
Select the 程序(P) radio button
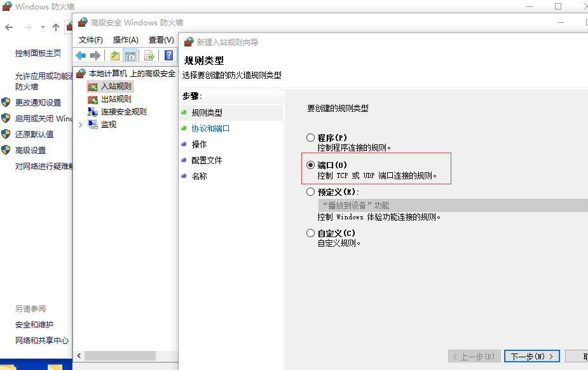click(x=310, y=137)
